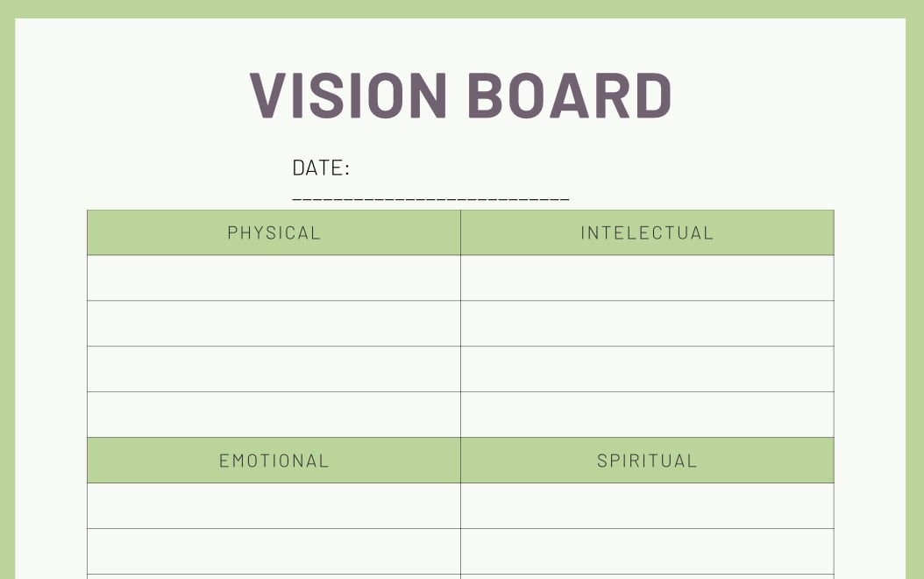Image resolution: width=924 pixels, height=579 pixels.
Task: Click first blank row under SPIRITUAL
Action: (647, 506)
